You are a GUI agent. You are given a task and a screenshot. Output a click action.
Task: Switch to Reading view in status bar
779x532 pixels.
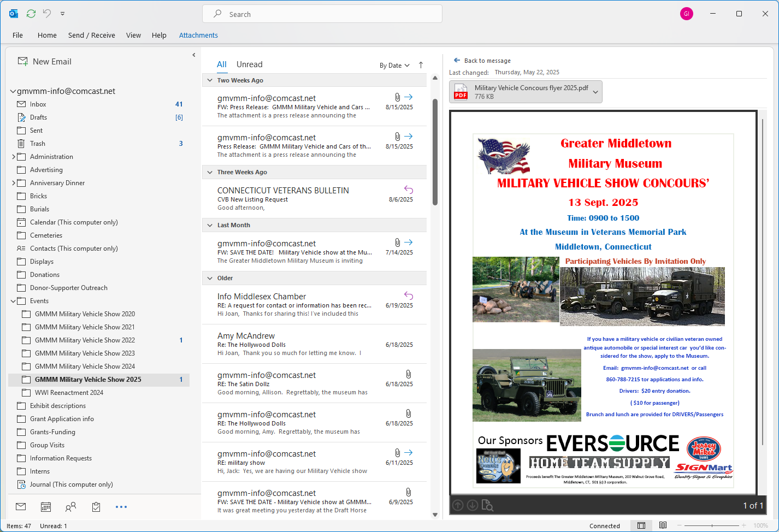pos(663,525)
